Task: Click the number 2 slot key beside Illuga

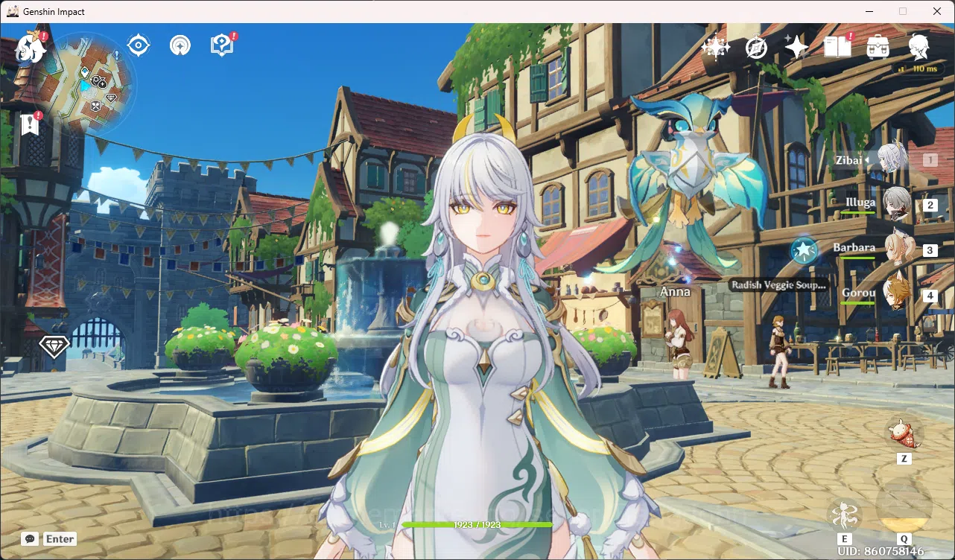Action: pos(930,206)
